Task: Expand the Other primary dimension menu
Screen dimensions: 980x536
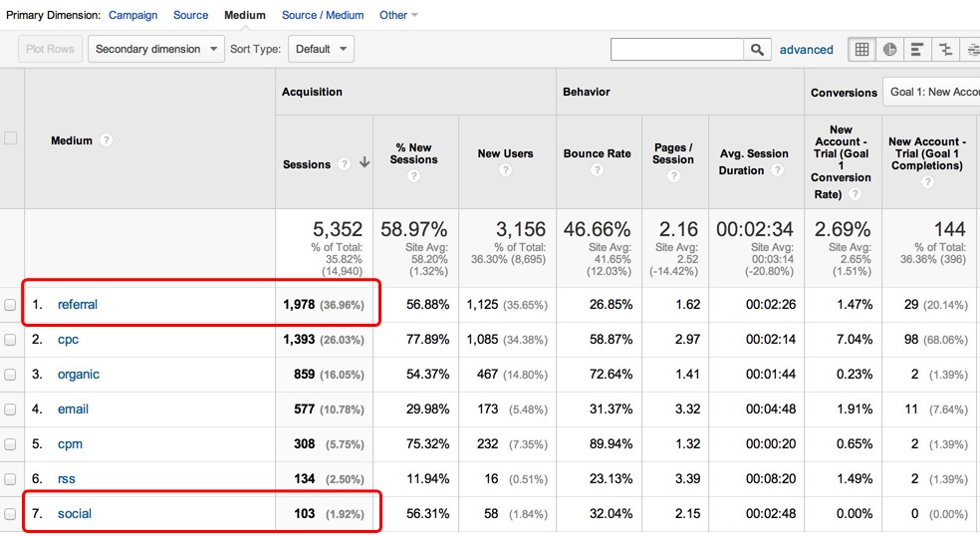Action: point(398,15)
